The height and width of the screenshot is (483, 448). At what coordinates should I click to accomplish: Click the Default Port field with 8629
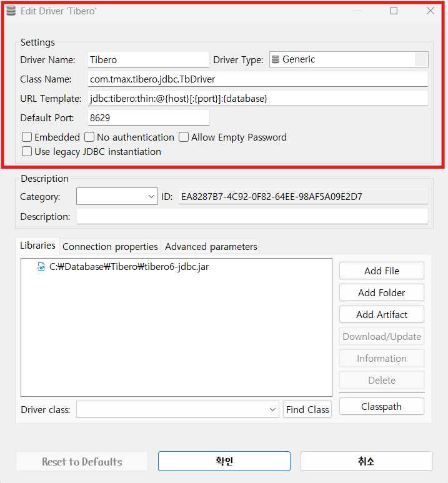pos(149,118)
